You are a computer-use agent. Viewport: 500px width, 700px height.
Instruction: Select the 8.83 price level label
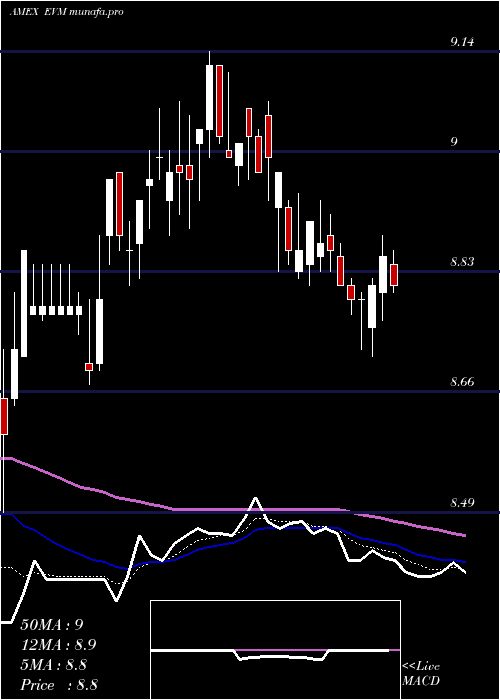tap(462, 262)
